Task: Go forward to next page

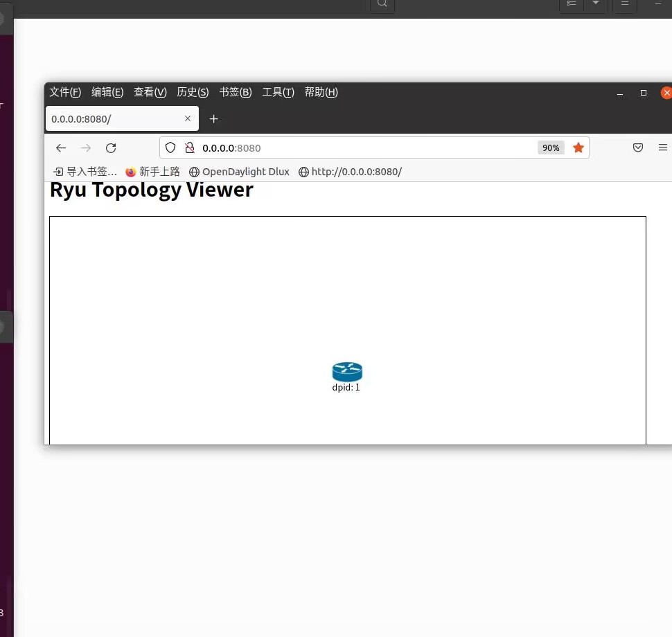Action: click(86, 147)
